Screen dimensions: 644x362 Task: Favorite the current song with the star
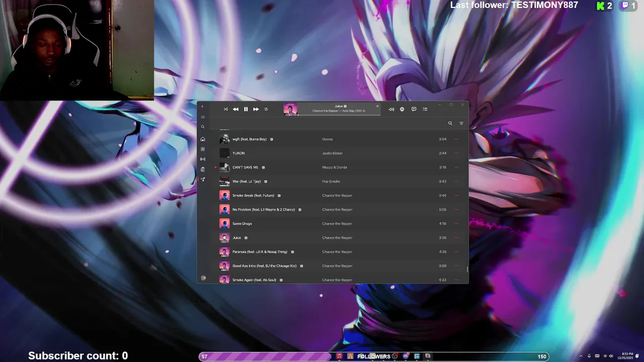pos(377,106)
